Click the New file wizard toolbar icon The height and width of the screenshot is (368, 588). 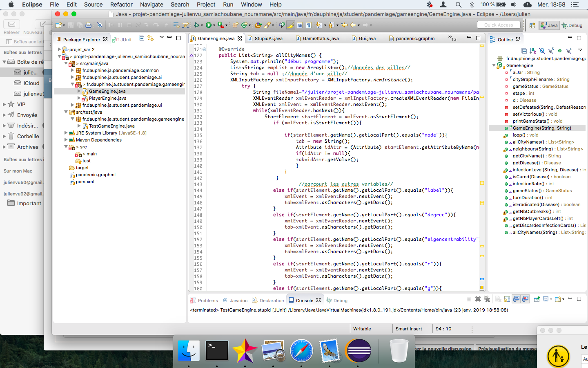(x=58, y=25)
